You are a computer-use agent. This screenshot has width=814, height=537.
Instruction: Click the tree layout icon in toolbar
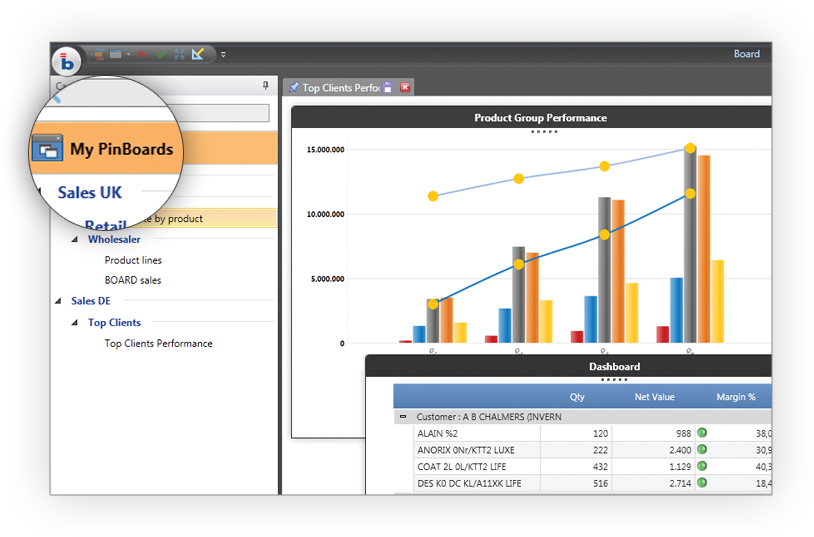(98, 54)
